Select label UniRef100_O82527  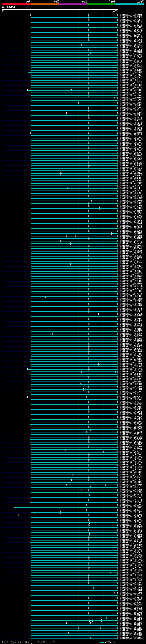[131, 254]
